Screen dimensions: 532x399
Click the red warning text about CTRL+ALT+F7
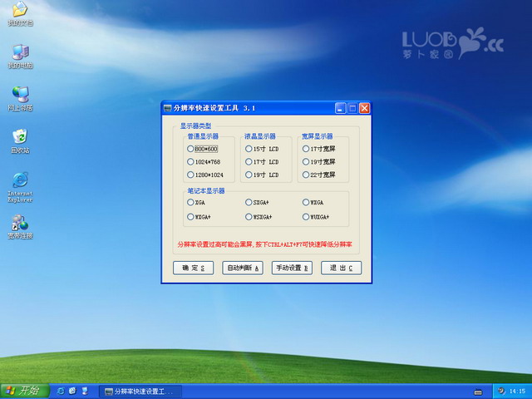coord(264,244)
